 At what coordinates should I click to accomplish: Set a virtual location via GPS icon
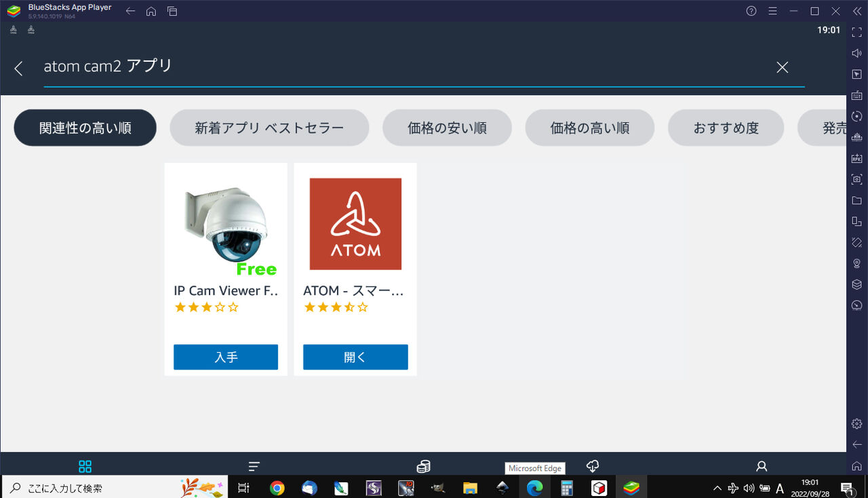(856, 263)
